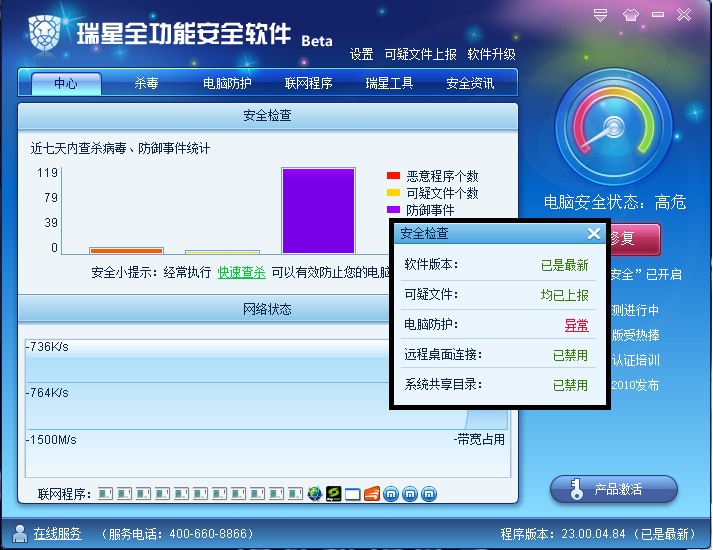Switch to the 中心 tab

click(x=66, y=83)
